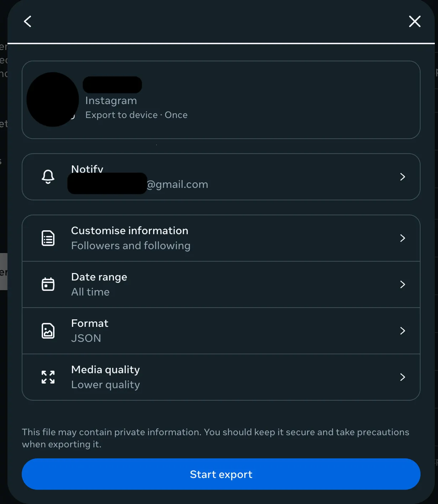The height and width of the screenshot is (504, 438).
Task: Choose the 'All time' date range row
Action: (90, 292)
